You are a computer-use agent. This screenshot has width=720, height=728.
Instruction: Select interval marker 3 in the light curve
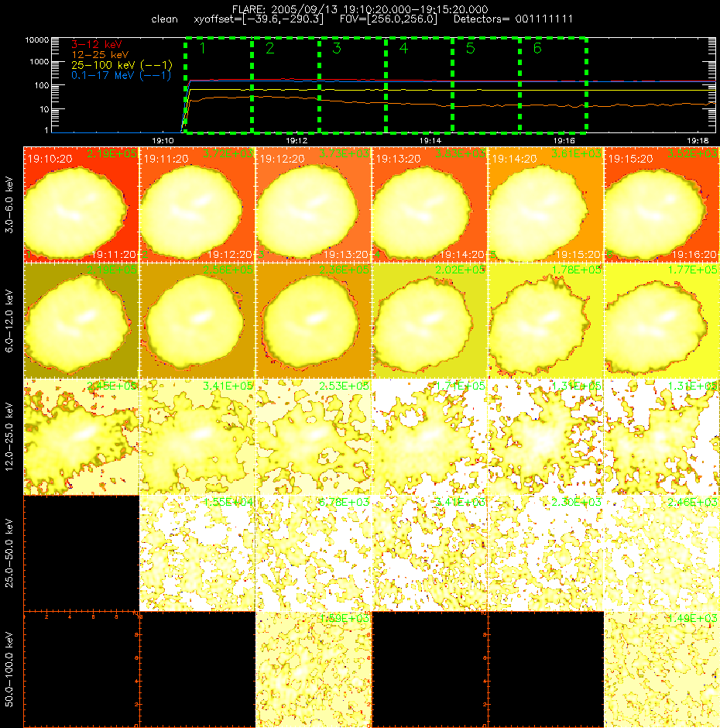[x=337, y=48]
